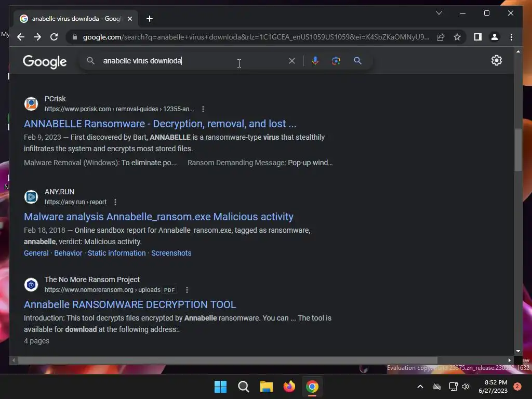The height and width of the screenshot is (399, 532).
Task: Open ANNABELLE Ransomware Decryption, removal link
Action: tap(160, 124)
